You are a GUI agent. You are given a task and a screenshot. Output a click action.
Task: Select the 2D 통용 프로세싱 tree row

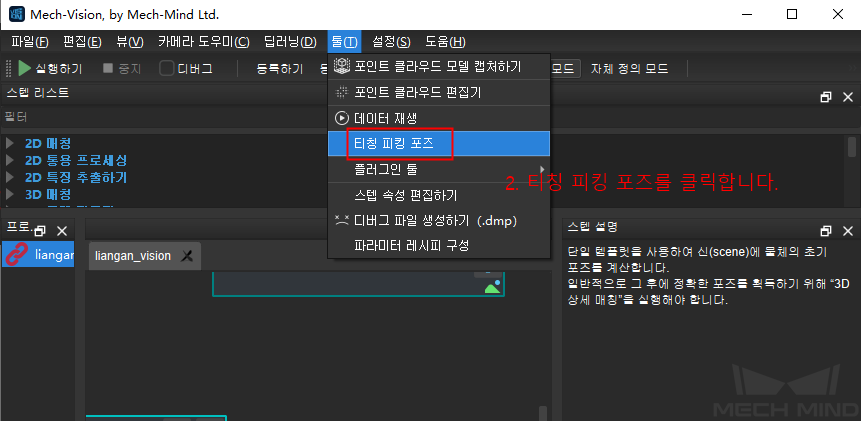[76, 161]
